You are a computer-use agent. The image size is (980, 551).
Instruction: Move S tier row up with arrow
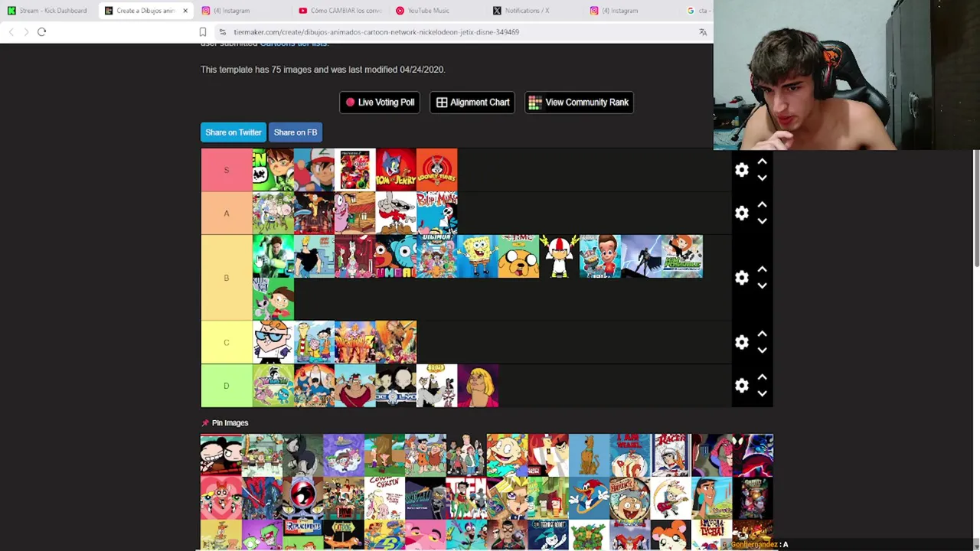click(762, 161)
